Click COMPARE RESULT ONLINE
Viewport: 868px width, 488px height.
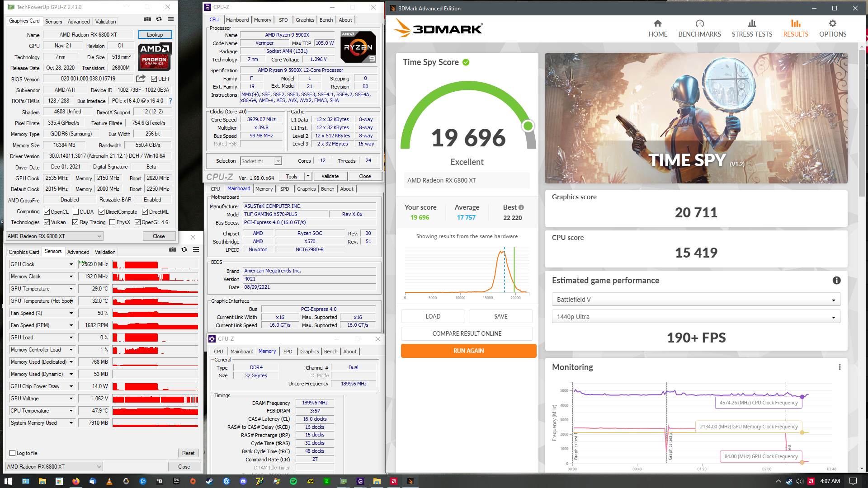(467, 333)
